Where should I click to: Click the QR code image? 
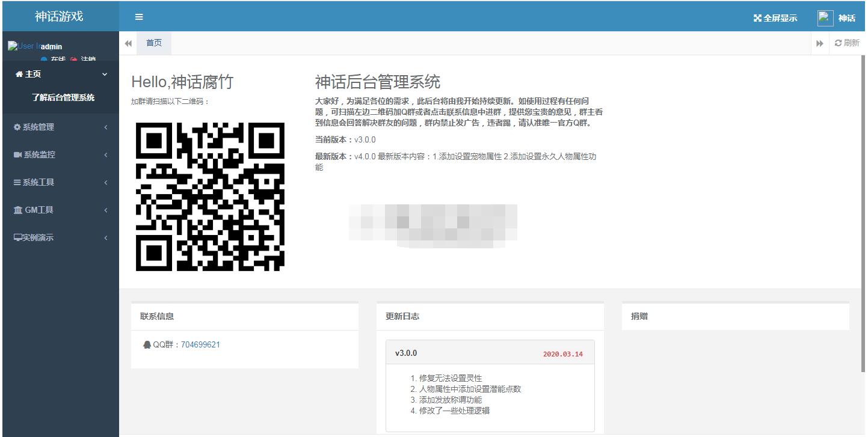pos(210,197)
